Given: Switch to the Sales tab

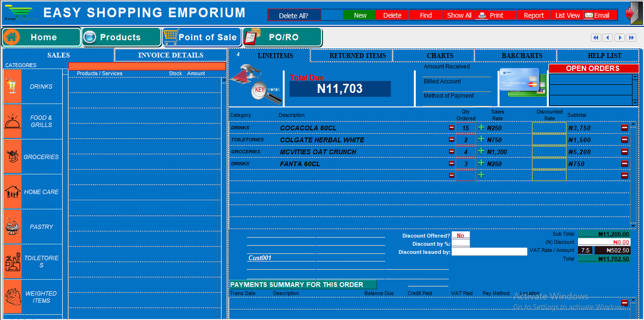Looking at the screenshot, I should (58, 55).
